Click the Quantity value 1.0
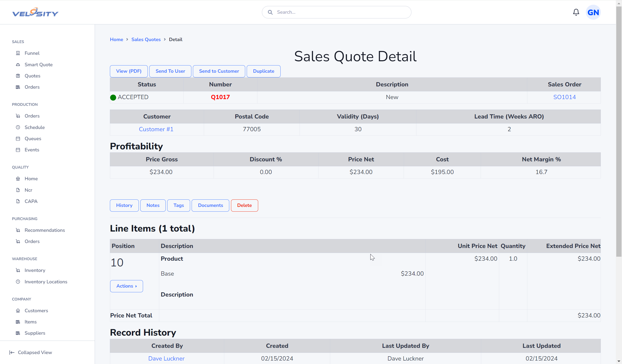This screenshot has height=364, width=622. (513, 259)
